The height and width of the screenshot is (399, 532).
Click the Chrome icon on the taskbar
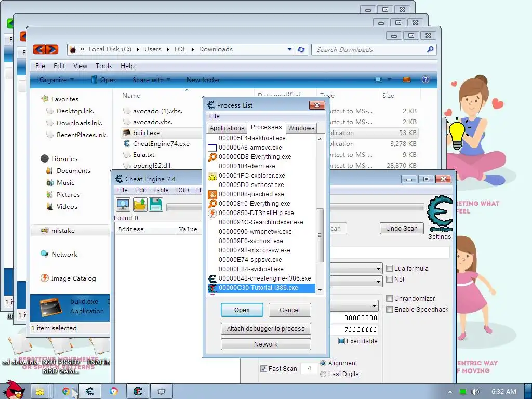(x=66, y=392)
